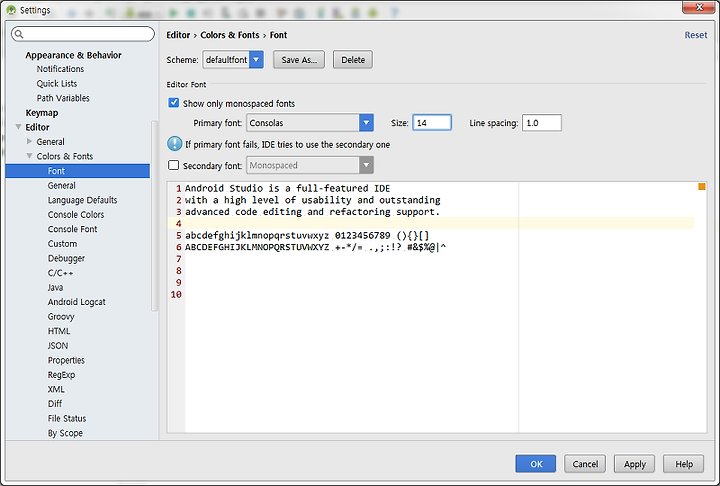Open Properties color settings

coord(66,361)
